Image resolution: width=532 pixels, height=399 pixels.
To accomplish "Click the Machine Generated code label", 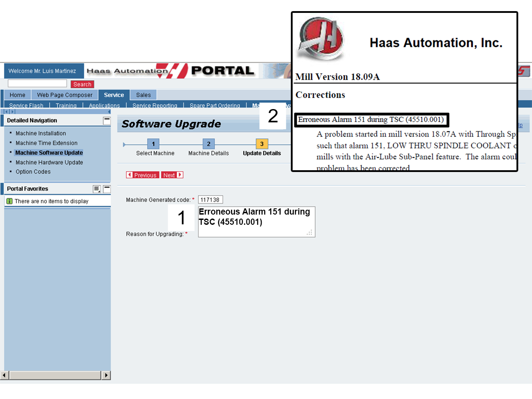I will coord(158,200).
